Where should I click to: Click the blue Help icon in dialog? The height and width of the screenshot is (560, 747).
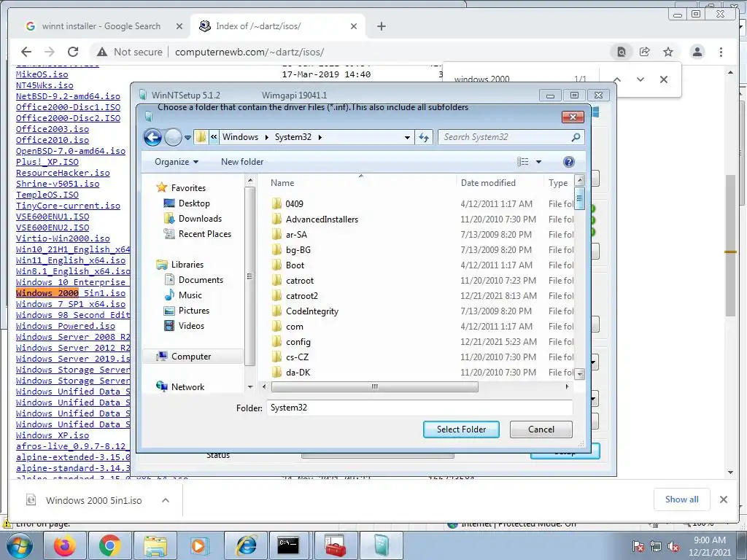pyautogui.click(x=569, y=162)
